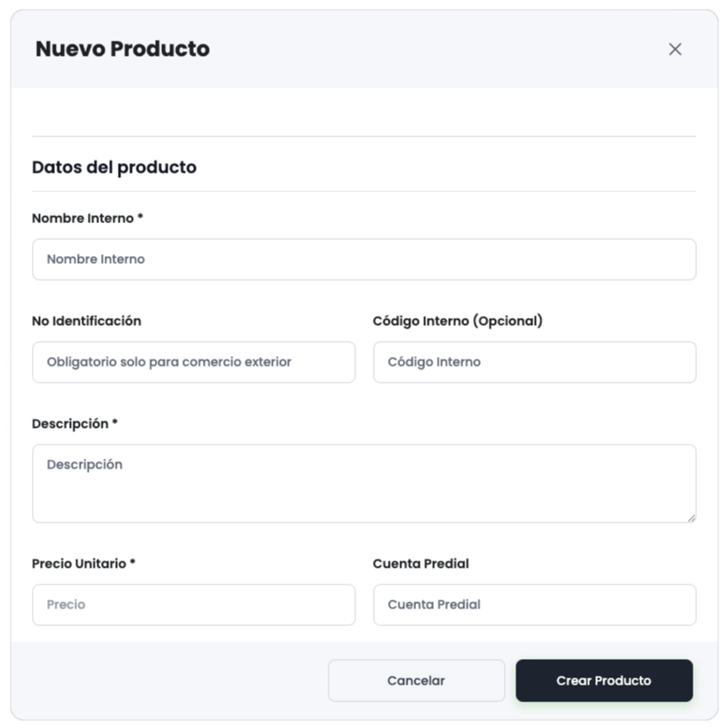The image size is (728, 728).
Task: Grab the Descripción textarea resize handle
Action: click(691, 517)
